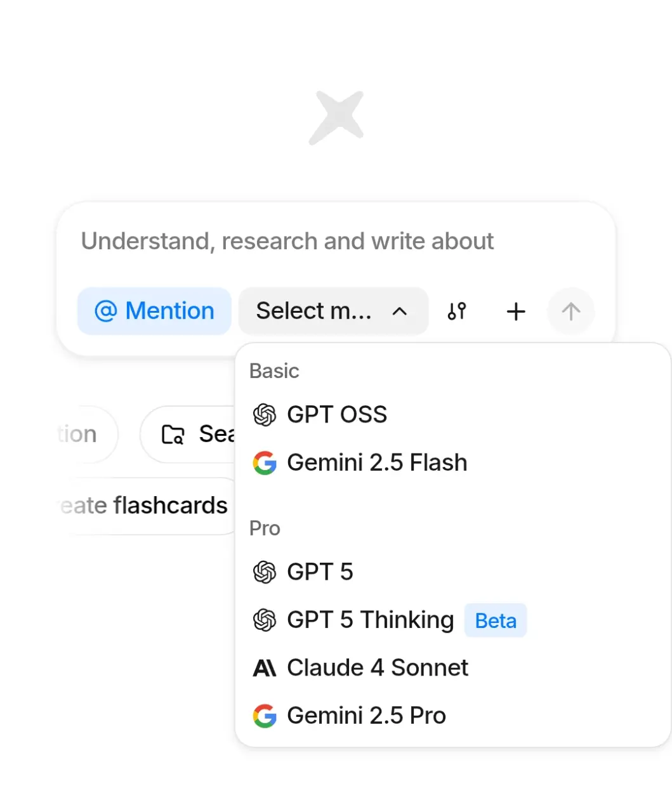
Task: Click the @ Mention button
Action: point(154,311)
